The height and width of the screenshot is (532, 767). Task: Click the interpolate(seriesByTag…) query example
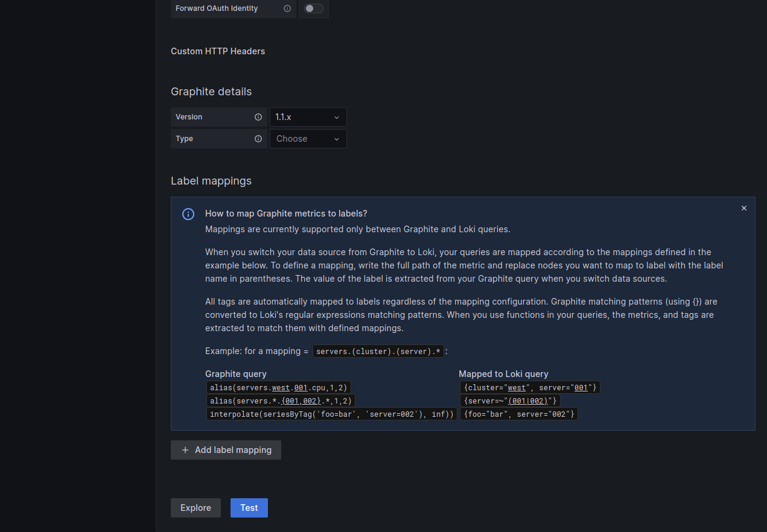331,414
